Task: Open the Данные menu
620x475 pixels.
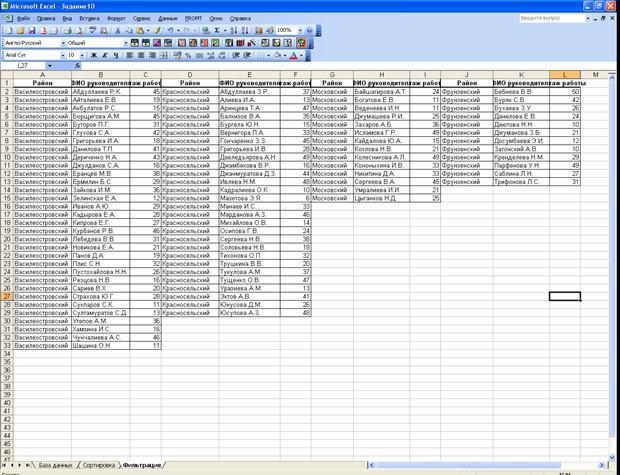Action: (168, 18)
